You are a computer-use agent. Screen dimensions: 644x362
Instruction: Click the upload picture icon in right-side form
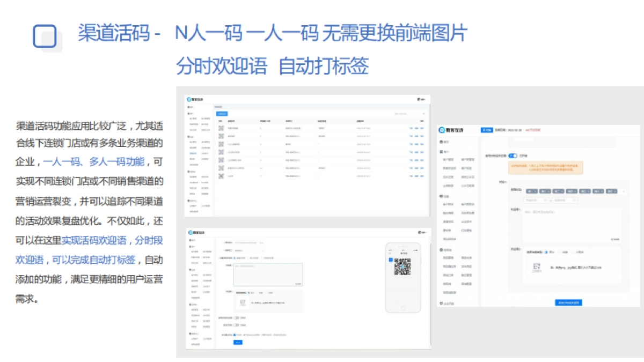536,268
